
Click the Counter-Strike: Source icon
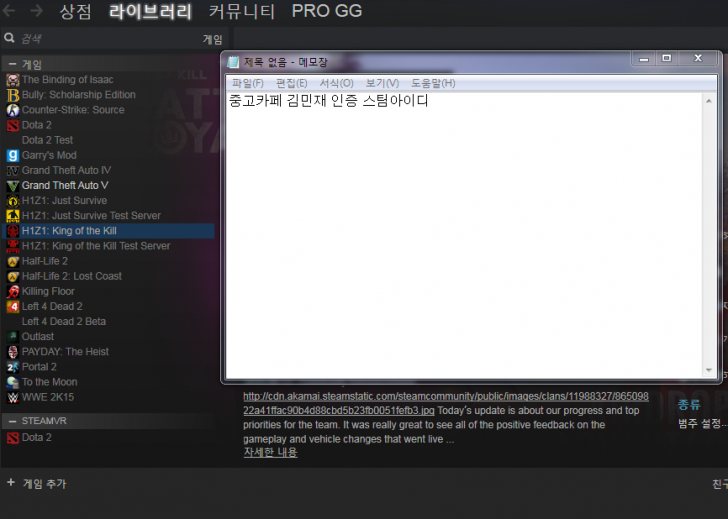[12, 110]
